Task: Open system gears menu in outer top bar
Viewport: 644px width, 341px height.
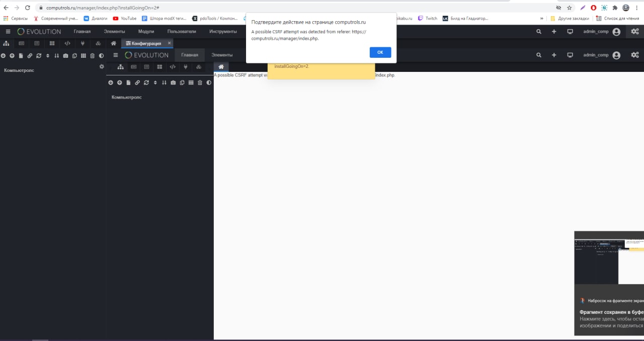Action: [x=635, y=31]
